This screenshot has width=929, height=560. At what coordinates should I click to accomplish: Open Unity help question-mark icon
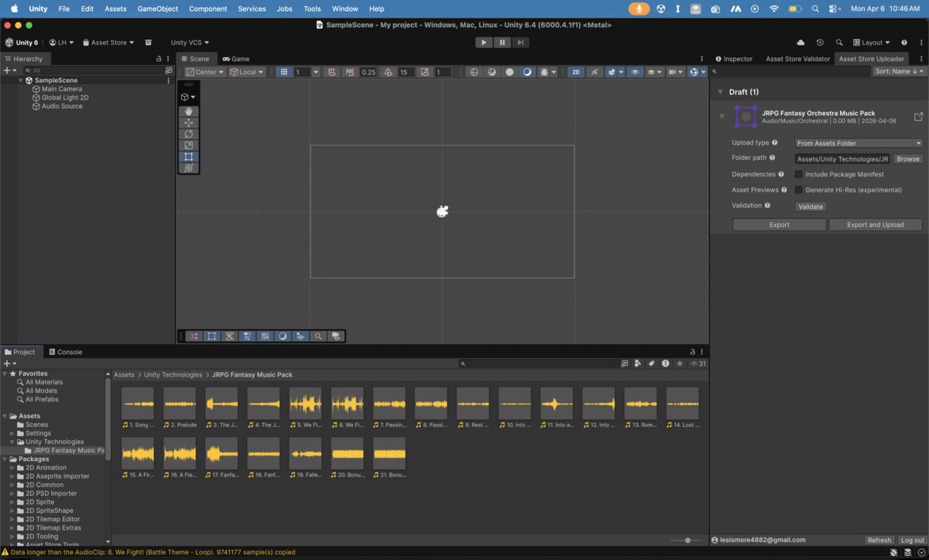click(904, 43)
